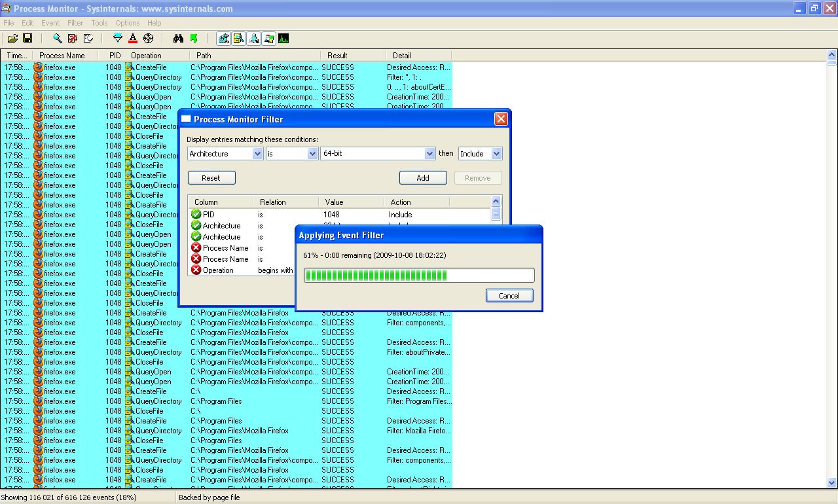The image size is (838, 504).
Task: Select the 'Filter: aboutPrivate...' detail cell
Action: tap(419, 352)
